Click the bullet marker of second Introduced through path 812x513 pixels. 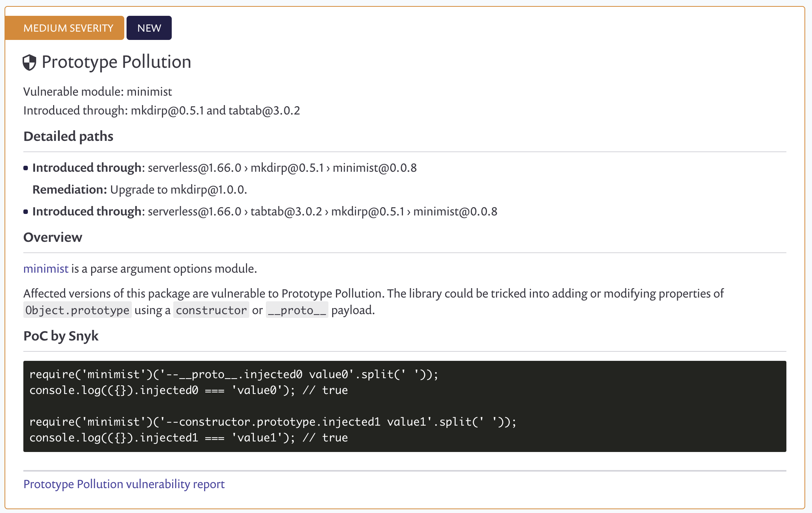[26, 211]
